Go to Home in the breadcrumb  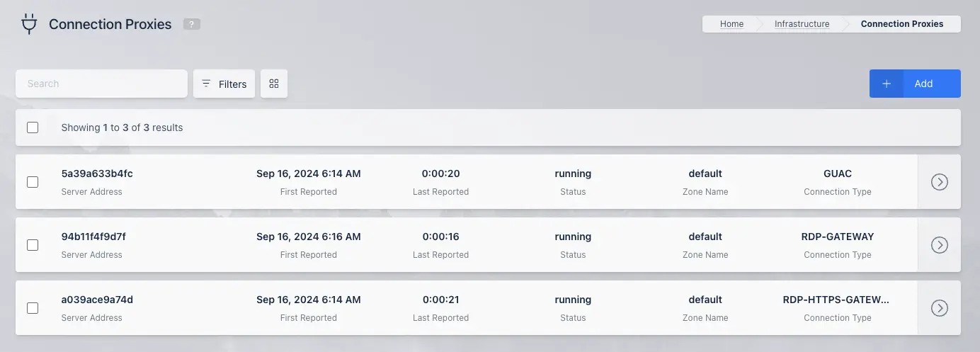(731, 24)
